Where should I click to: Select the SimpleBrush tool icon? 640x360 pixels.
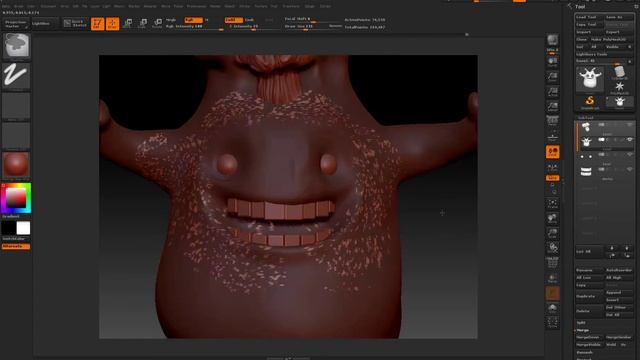click(x=590, y=102)
